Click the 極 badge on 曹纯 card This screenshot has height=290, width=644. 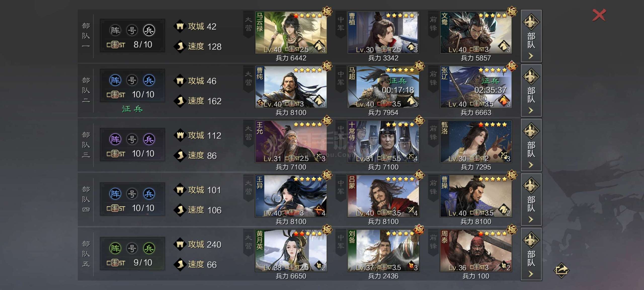(x=327, y=66)
